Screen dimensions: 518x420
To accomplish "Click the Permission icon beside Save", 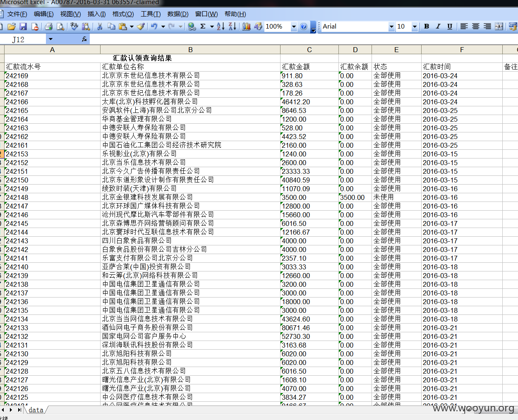I will (35, 26).
